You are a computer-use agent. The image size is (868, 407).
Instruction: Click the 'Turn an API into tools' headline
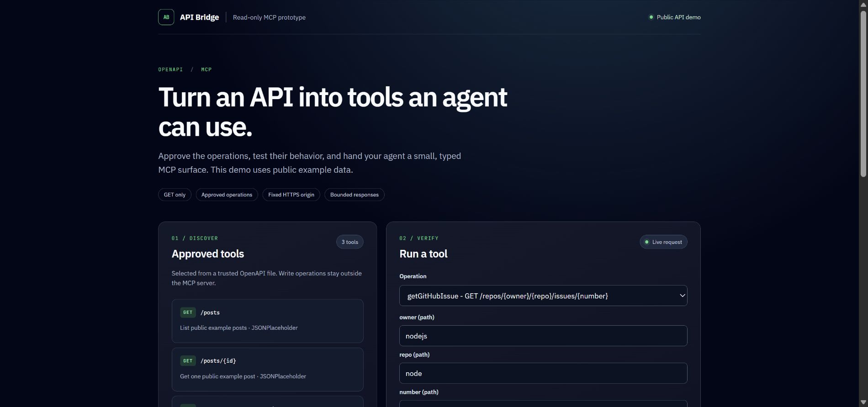(x=333, y=112)
